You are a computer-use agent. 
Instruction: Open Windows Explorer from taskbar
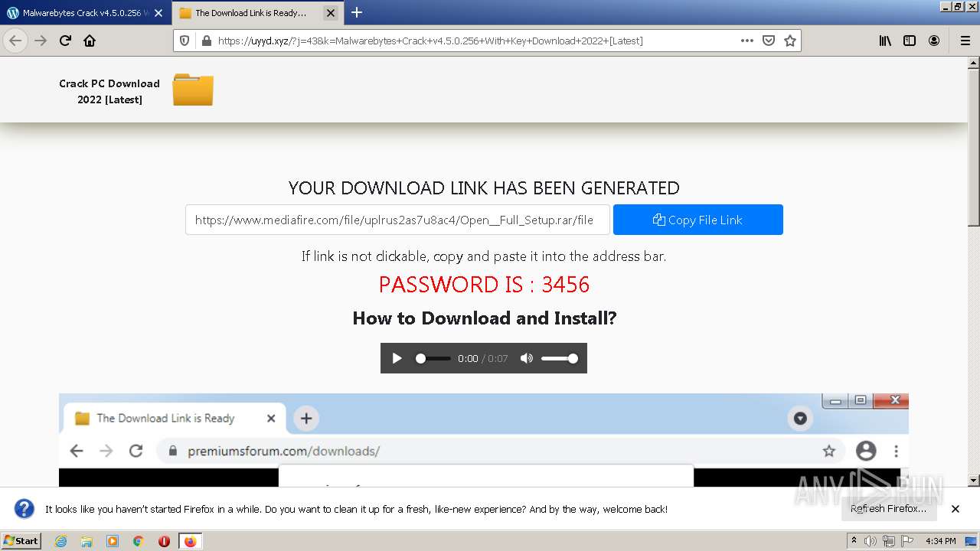coord(87,541)
